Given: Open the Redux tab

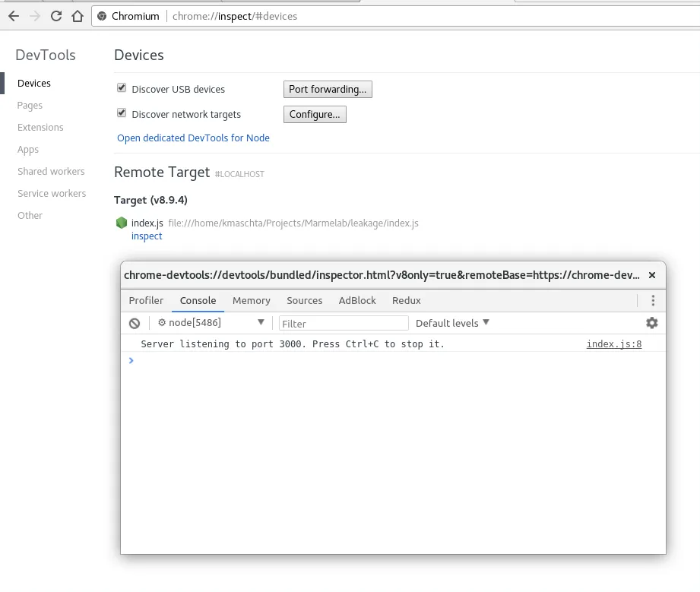Looking at the screenshot, I should (x=407, y=300).
